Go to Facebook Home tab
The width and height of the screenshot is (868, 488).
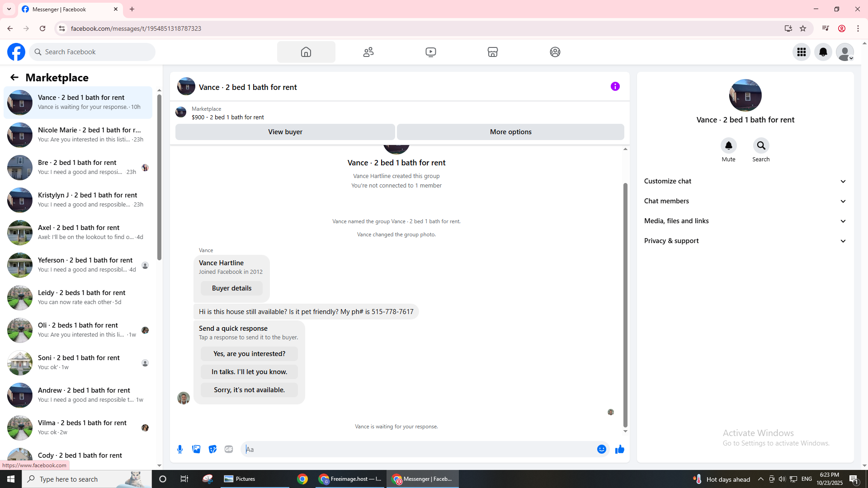click(x=306, y=52)
